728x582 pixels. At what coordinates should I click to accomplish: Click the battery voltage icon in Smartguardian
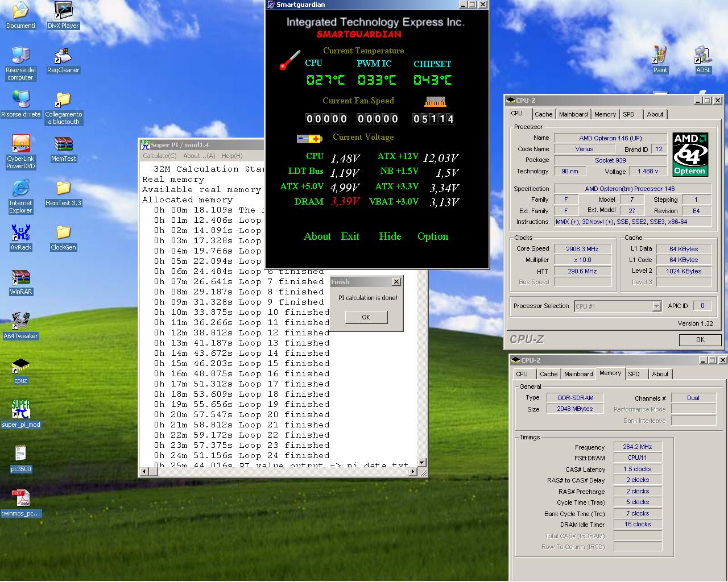(309, 139)
